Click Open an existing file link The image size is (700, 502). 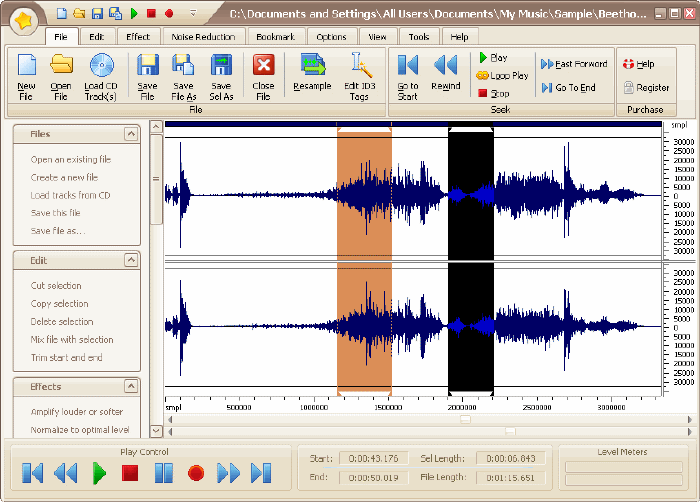click(x=71, y=159)
